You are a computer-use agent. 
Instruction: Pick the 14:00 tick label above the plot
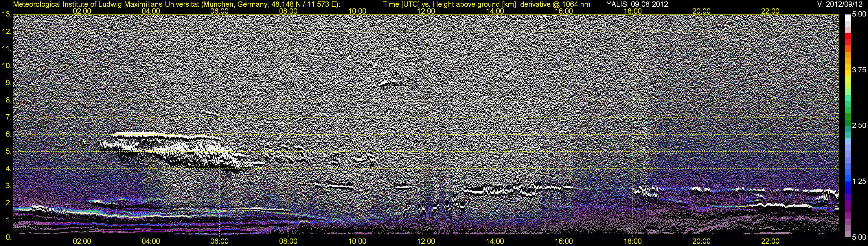[x=495, y=11]
